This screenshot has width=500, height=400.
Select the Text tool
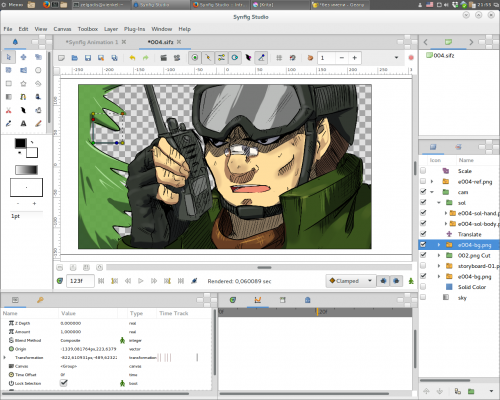coord(23,124)
